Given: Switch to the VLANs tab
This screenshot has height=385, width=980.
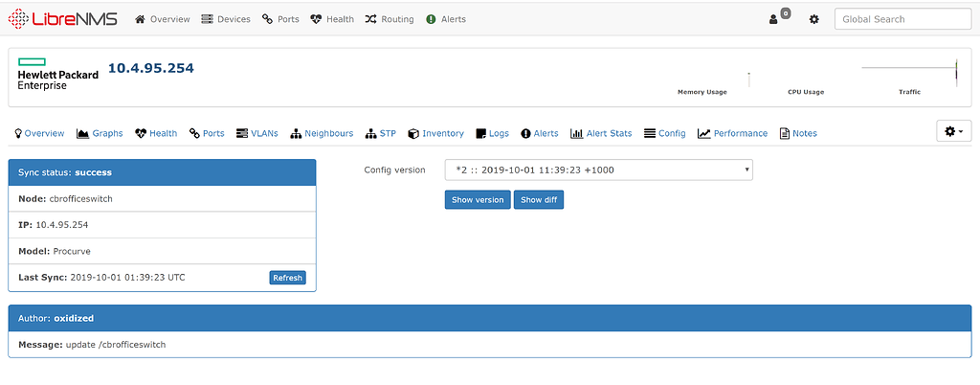Looking at the screenshot, I should coord(256,133).
